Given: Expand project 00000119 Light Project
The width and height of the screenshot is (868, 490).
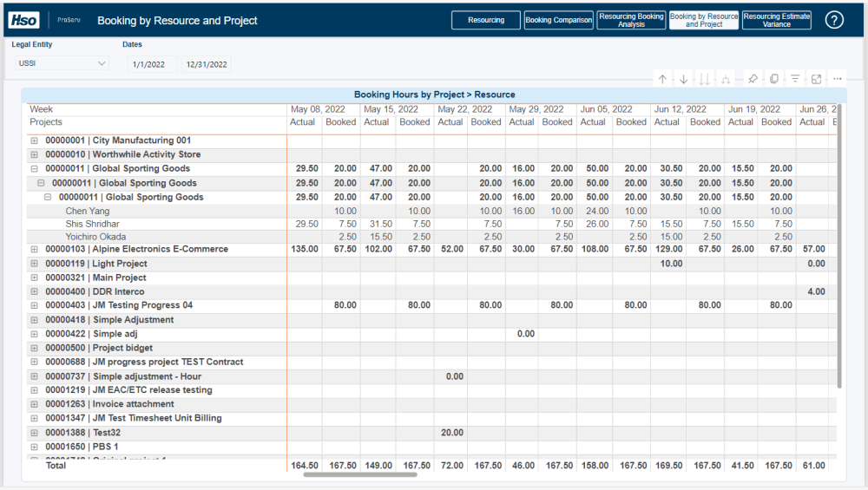Looking at the screenshot, I should [x=35, y=264].
